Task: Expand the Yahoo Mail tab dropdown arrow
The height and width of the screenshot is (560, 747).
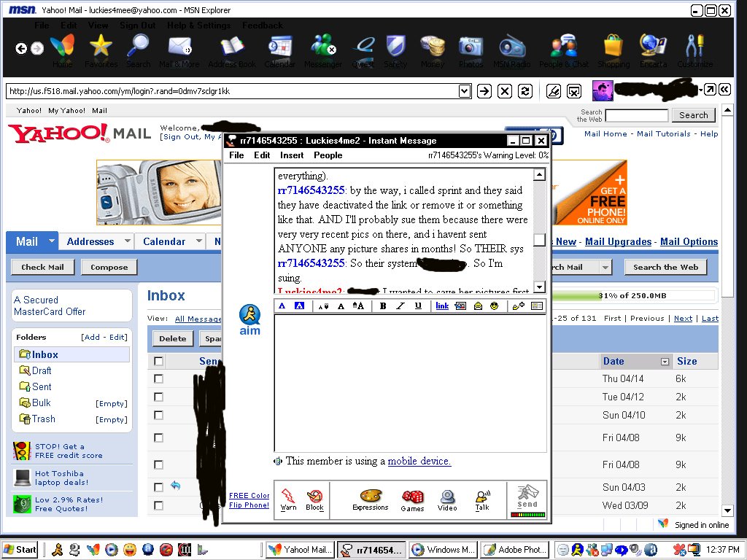Action: (51, 241)
